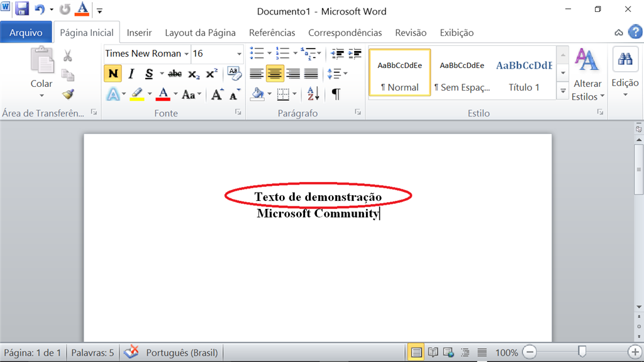Apply the Título 1 style
This screenshot has height=362, width=644.
(x=524, y=72)
